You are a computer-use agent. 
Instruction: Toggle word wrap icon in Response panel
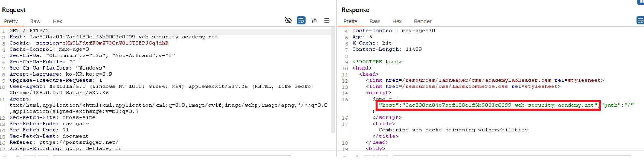[640, 20]
